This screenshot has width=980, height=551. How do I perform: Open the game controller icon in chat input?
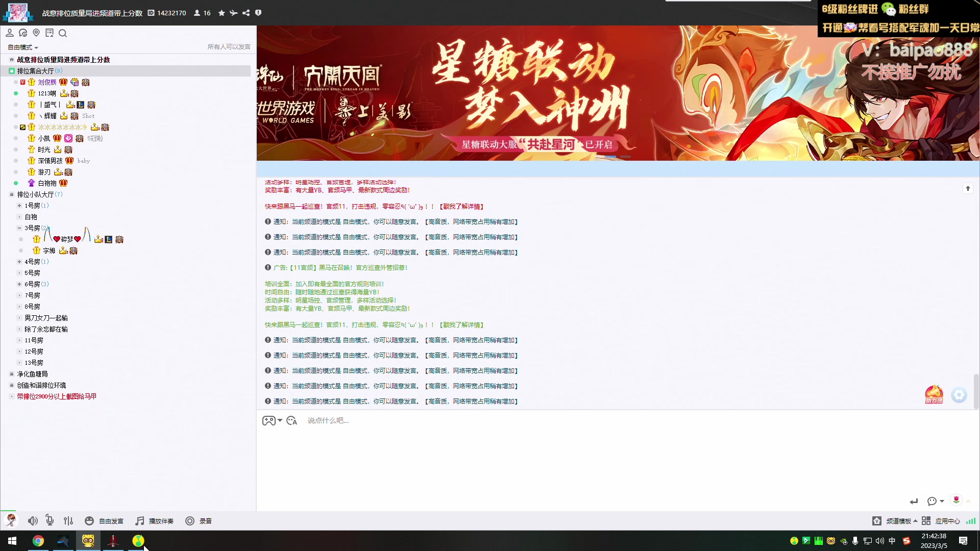[x=268, y=421]
